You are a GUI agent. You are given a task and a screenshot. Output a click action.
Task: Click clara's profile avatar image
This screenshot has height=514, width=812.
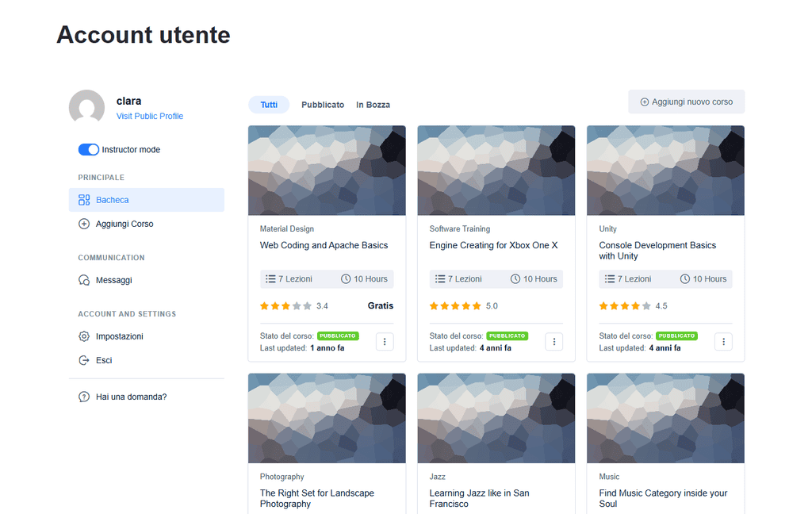tap(87, 106)
